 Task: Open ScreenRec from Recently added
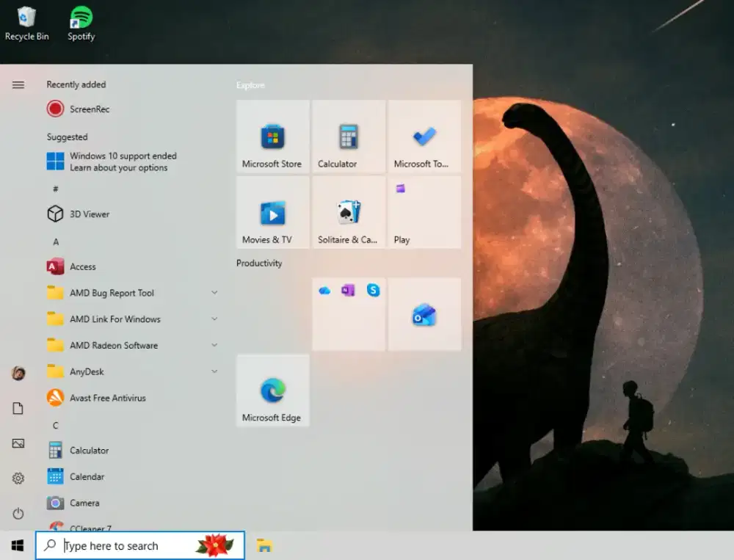coord(90,109)
